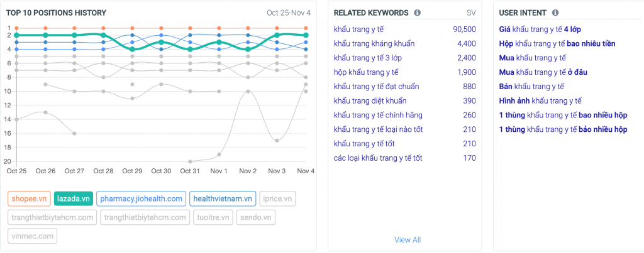The image size is (644, 253).
Task: Open keyword 'khẩu trang kháng khuẩn'
Action: pos(374,43)
